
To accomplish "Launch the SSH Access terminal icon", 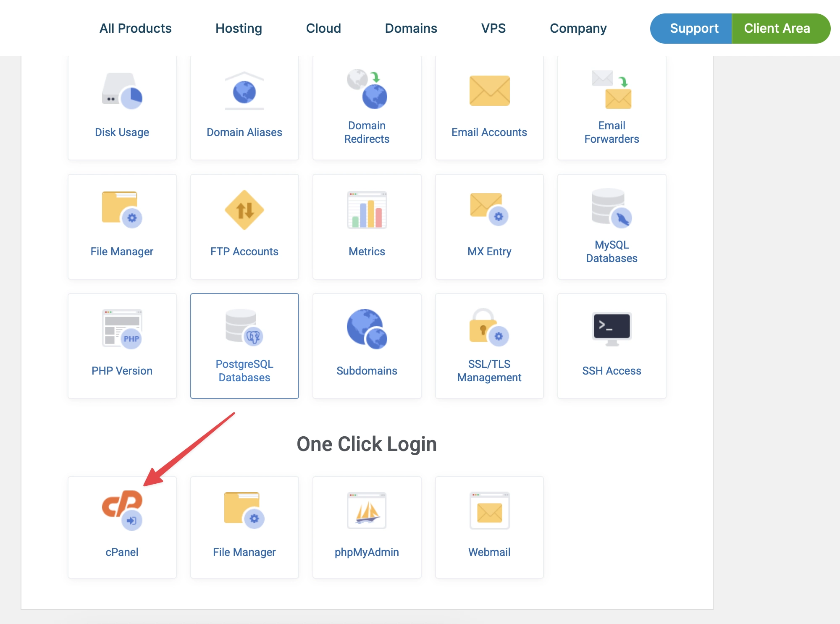I will click(x=612, y=329).
